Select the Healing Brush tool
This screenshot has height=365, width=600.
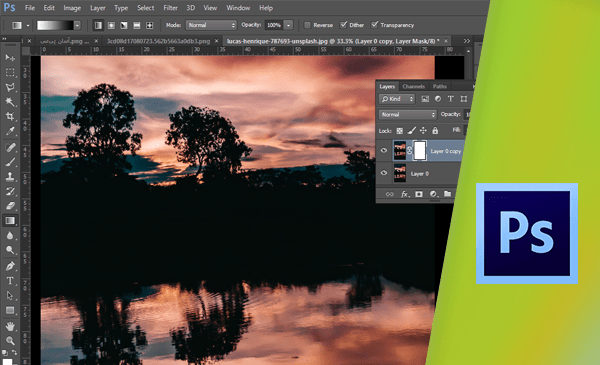coord(10,147)
